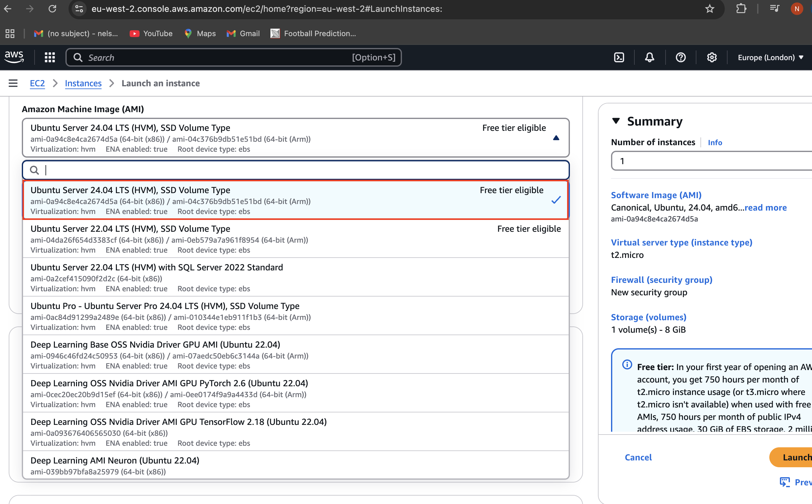812x504 pixels.
Task: Open site information icon in address bar
Action: [79, 9]
